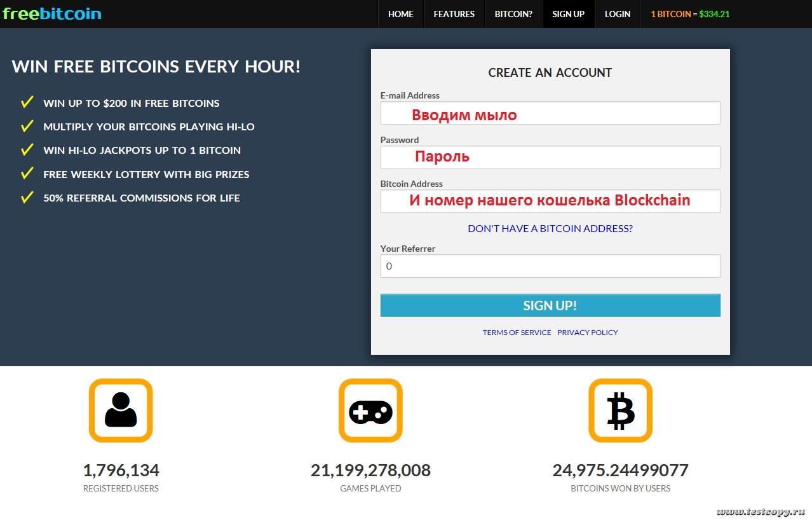
Task: Click into the Password field
Action: [550, 157]
